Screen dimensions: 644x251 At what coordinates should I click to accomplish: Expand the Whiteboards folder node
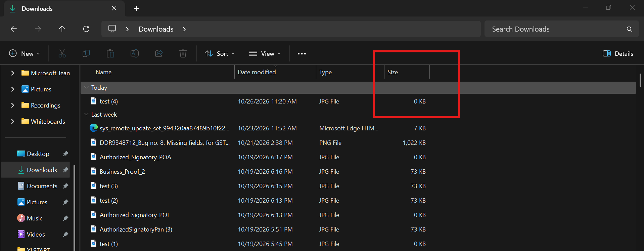click(x=13, y=121)
